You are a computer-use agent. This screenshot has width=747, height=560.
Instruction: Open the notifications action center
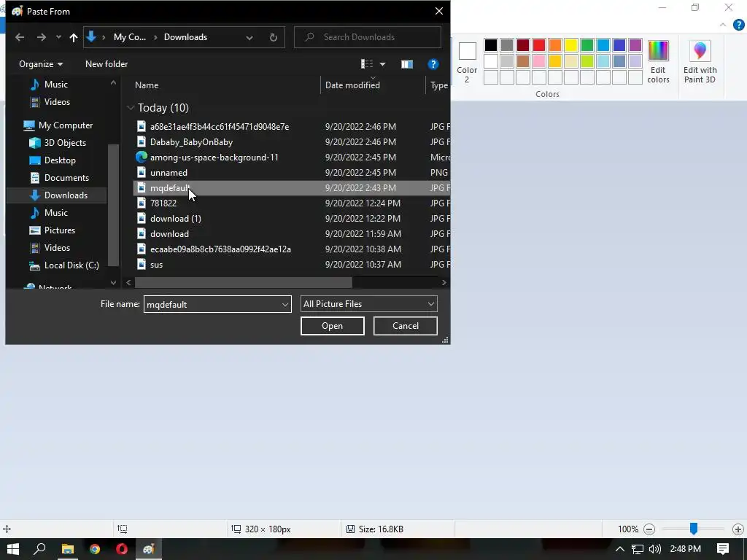coord(723,549)
